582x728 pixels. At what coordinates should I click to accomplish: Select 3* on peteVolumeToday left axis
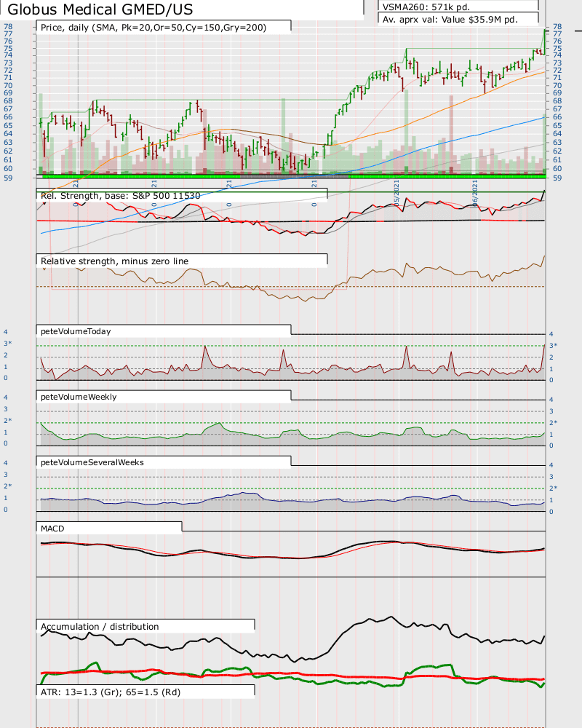pyautogui.click(x=7, y=343)
